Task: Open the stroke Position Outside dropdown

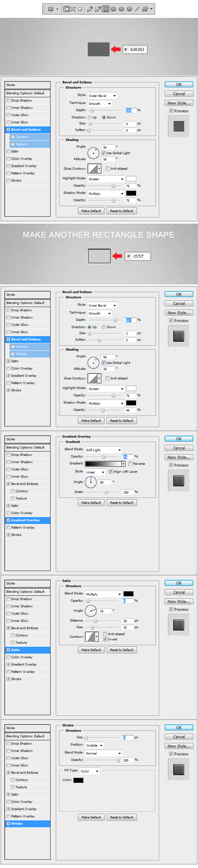Action: [x=94, y=745]
